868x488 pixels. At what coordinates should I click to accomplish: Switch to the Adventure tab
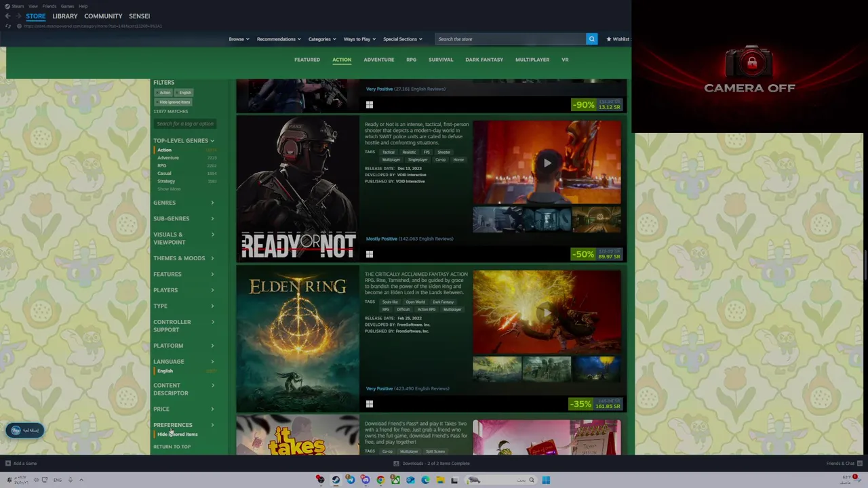(x=378, y=60)
